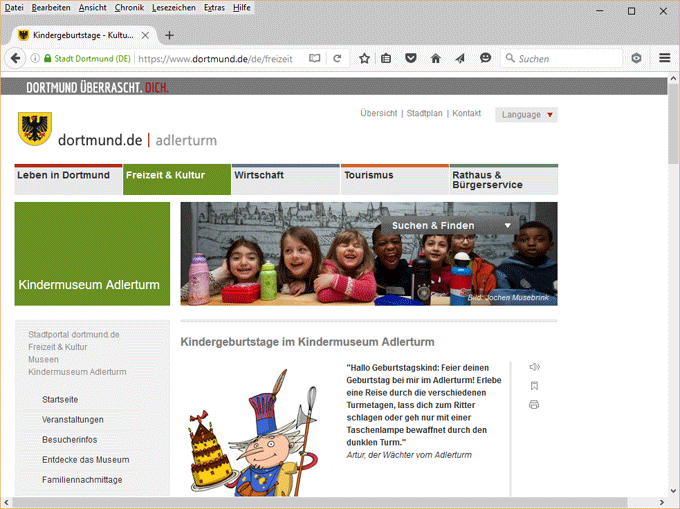The width and height of the screenshot is (680, 509).
Task: Click scroll-right arrow of horizontal scrollbar
Action: (662, 502)
